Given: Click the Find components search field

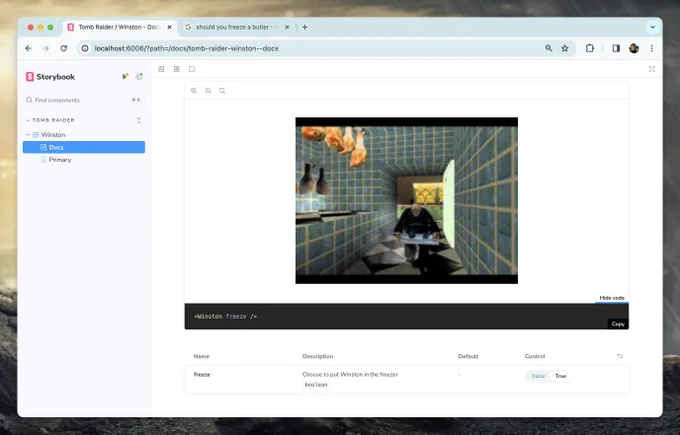Looking at the screenshot, I should [84, 100].
